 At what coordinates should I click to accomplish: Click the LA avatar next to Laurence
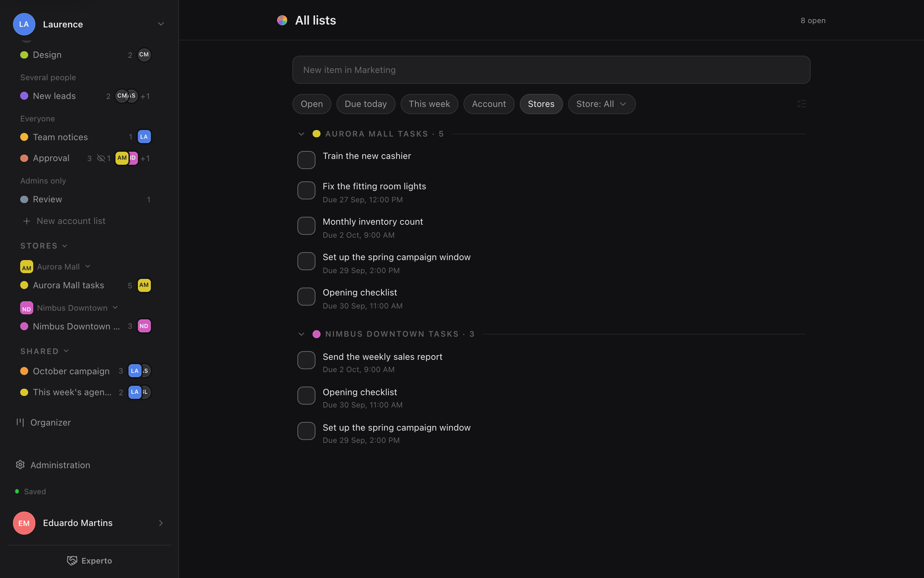pyautogui.click(x=24, y=24)
